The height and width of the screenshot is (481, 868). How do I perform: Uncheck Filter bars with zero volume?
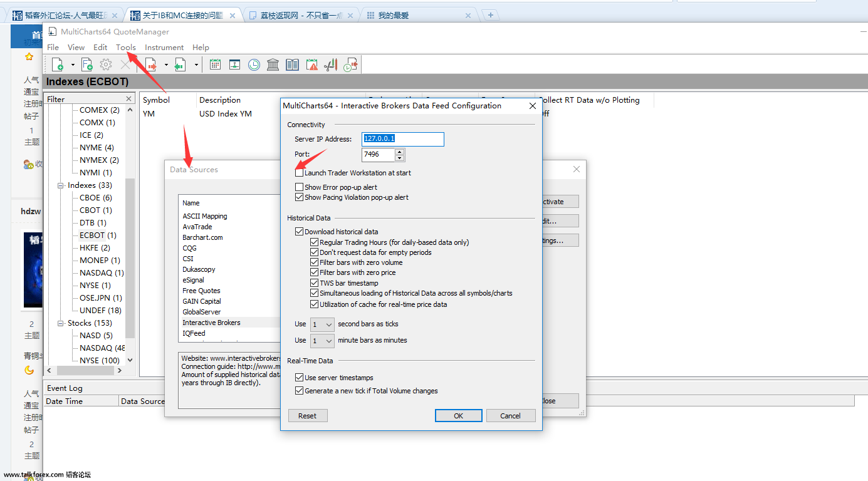[315, 262]
